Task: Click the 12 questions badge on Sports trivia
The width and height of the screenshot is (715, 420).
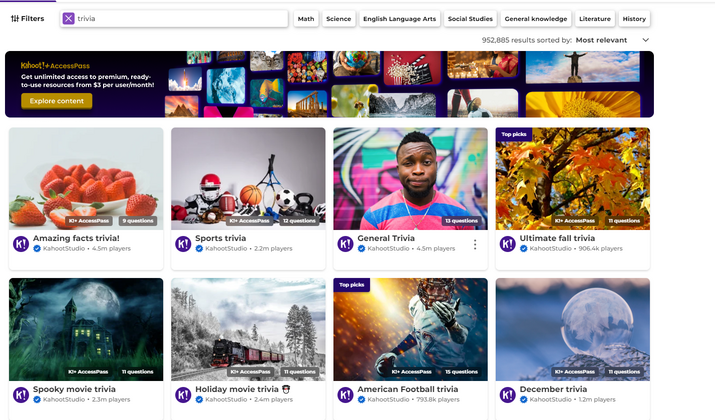Action: click(x=299, y=221)
